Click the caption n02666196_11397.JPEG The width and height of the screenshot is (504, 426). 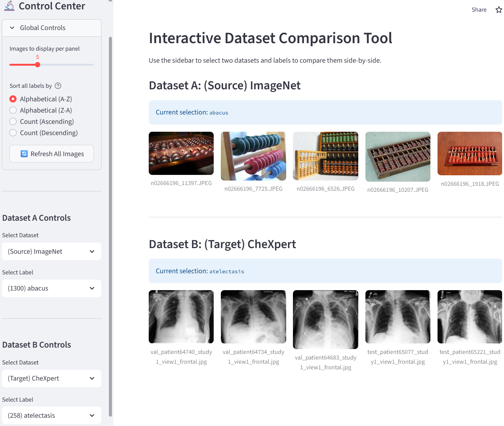(181, 183)
